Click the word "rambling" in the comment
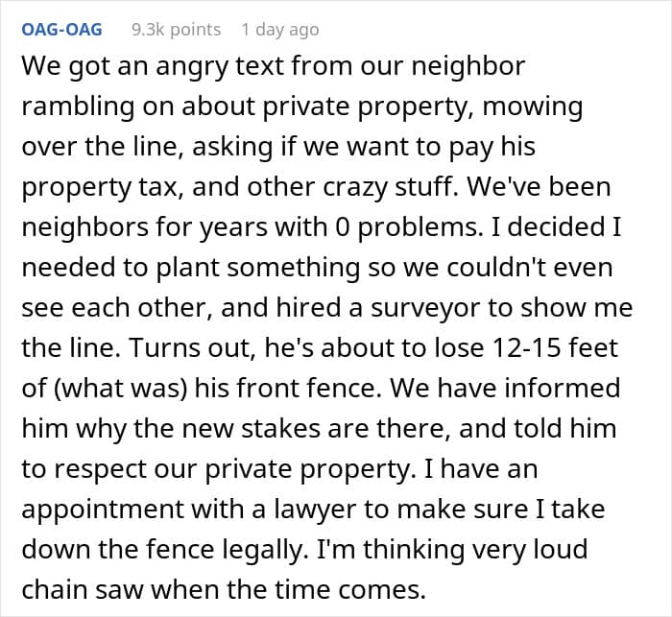Image resolution: width=672 pixels, height=617 pixels. tap(78, 107)
